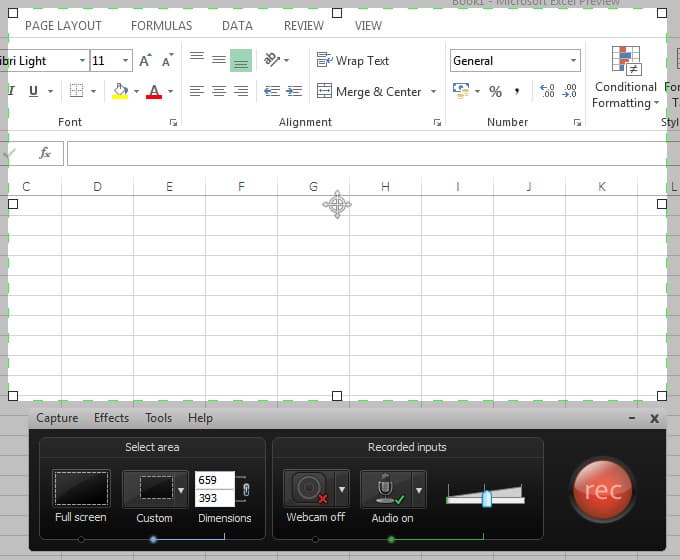Click the Decrease Indent icon

tap(272, 91)
